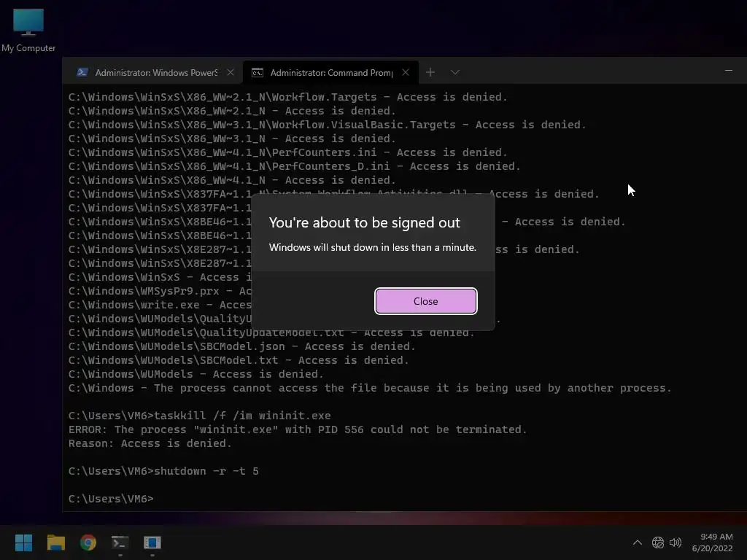The width and height of the screenshot is (747, 560).
Task: Expand the terminal profile dropdown chevron
Action: (x=455, y=72)
